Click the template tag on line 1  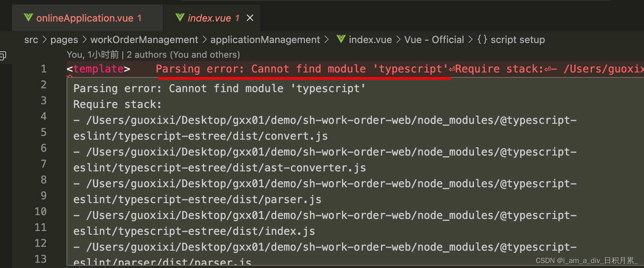pyautogui.click(x=99, y=69)
